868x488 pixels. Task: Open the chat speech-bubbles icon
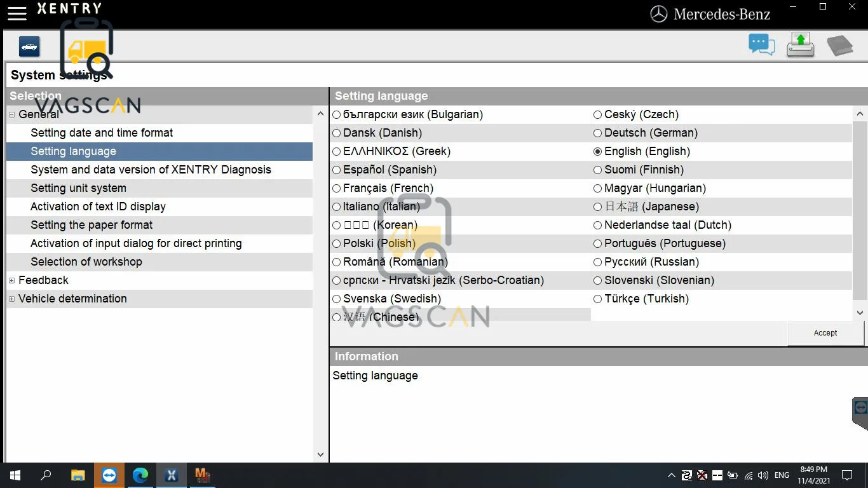(x=761, y=45)
